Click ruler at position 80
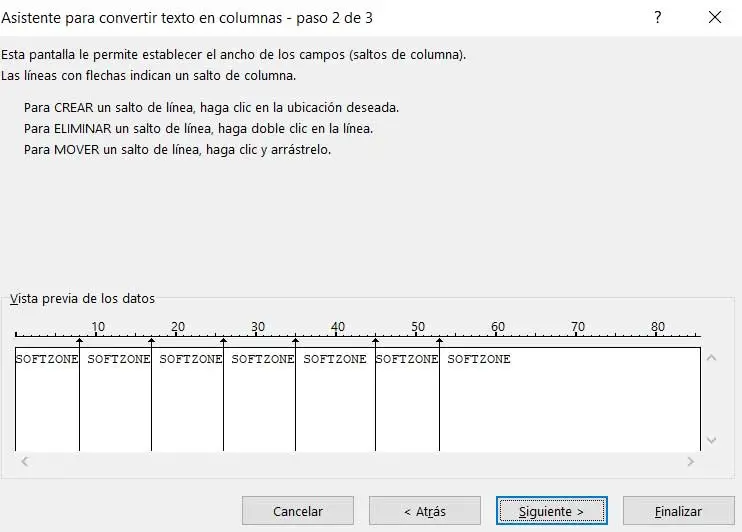 [657, 332]
